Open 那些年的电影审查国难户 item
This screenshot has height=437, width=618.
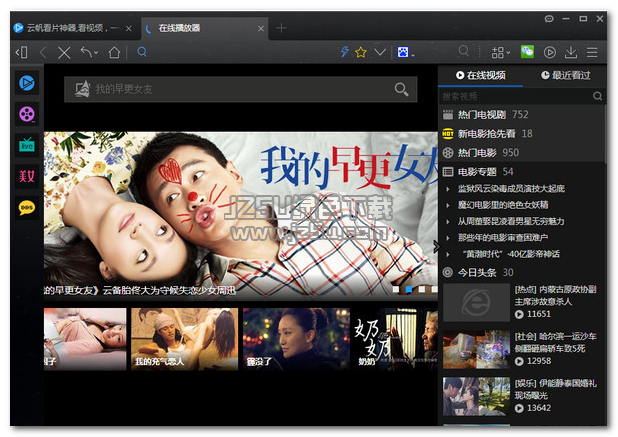[503, 237]
